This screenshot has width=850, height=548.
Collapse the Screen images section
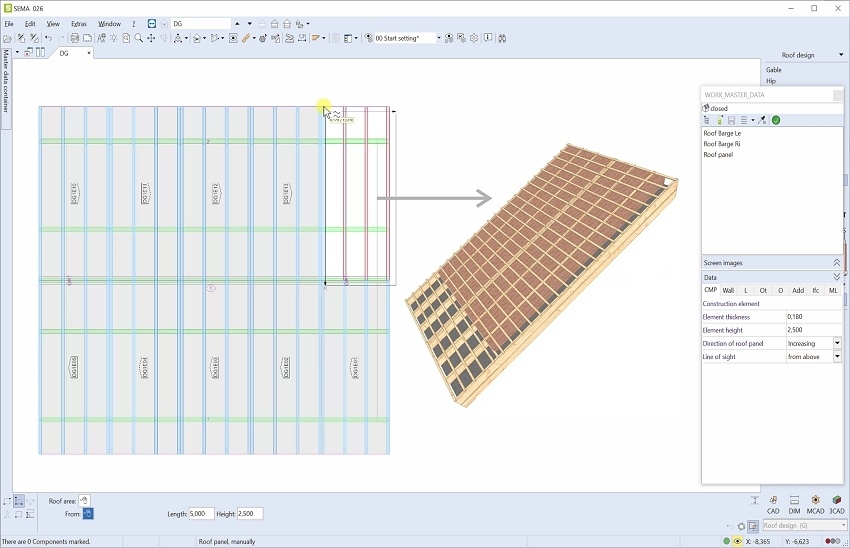click(x=836, y=263)
